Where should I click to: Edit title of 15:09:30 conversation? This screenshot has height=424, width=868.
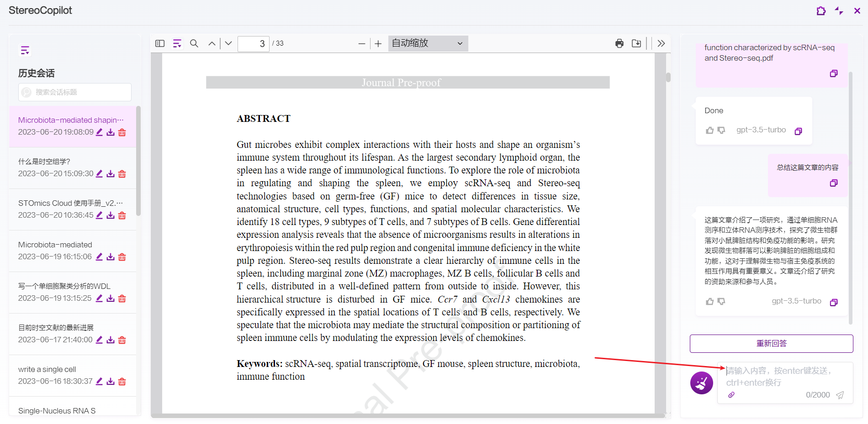99,173
